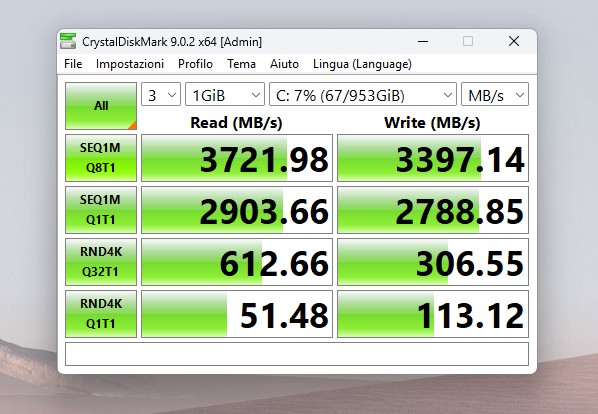Click the 2903.66 read result

tap(237, 210)
